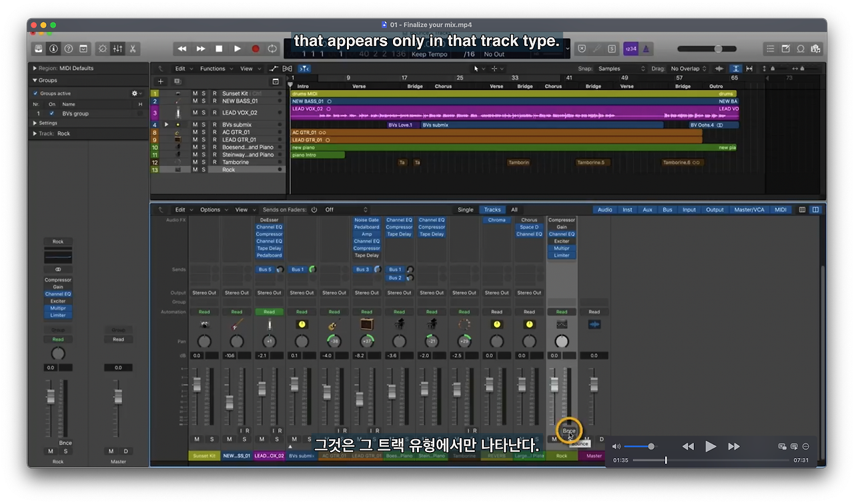The height and width of the screenshot is (504, 854).
Task: Open the Drag No Overlap dropdown
Action: click(x=689, y=69)
